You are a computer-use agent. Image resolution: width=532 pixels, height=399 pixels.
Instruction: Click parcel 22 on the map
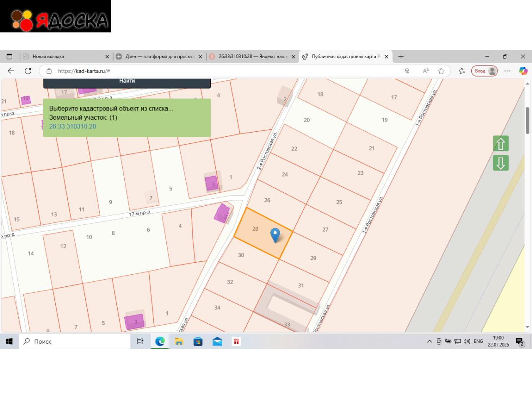pyautogui.click(x=294, y=149)
